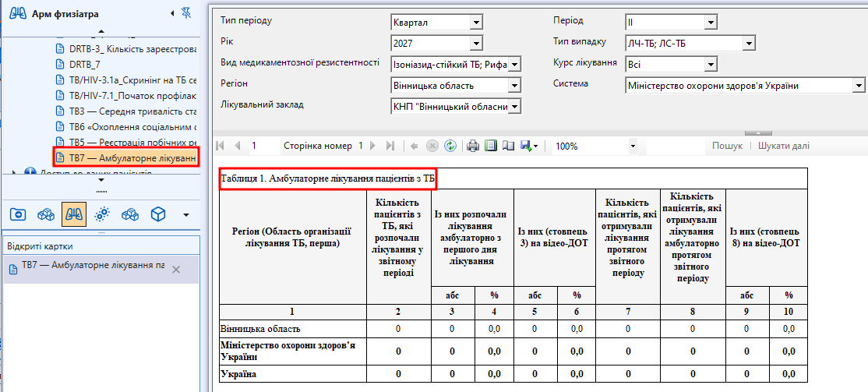The width and height of the screenshot is (868, 392).
Task: Select the highlighted lungs module icon
Action: tap(73, 214)
